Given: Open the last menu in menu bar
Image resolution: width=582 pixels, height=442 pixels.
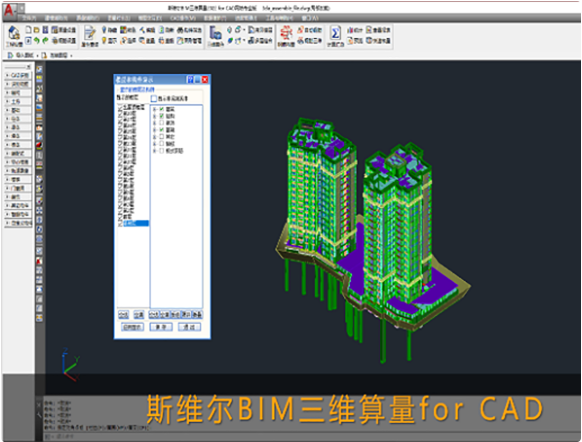Looking at the screenshot, I should click(310, 18).
